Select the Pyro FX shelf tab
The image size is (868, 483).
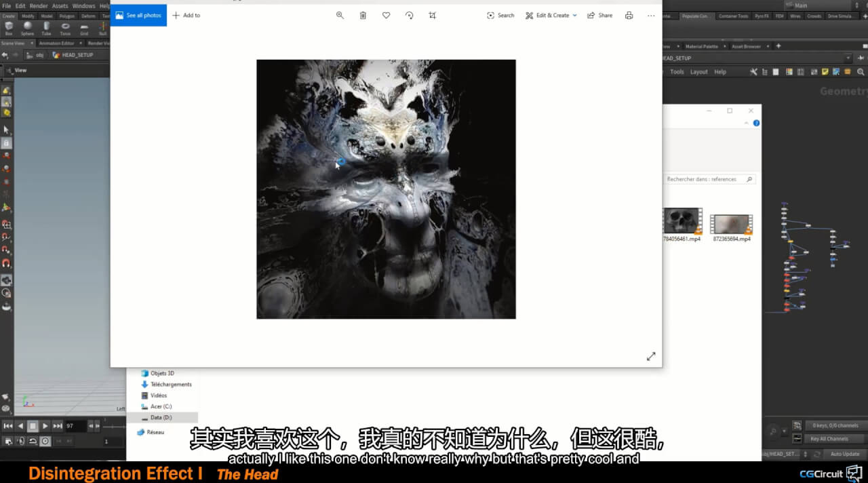762,16
